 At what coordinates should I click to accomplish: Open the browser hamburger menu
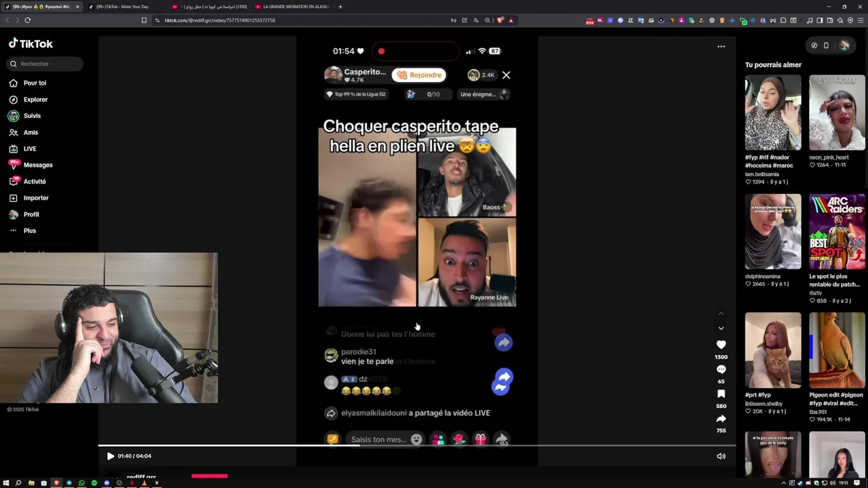pos(861,20)
